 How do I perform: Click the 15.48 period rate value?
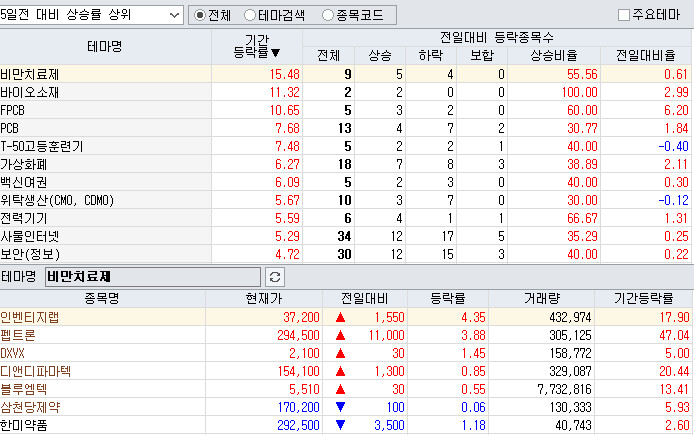tap(285, 74)
